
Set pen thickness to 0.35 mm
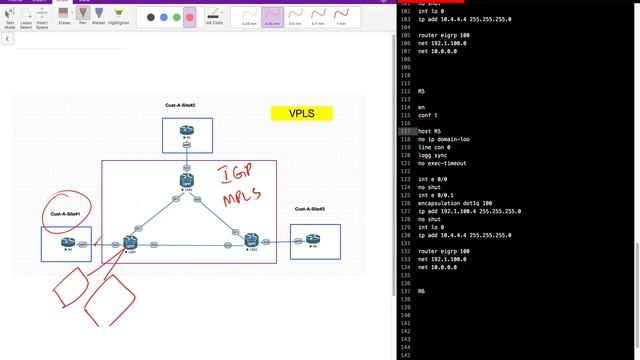click(272, 18)
